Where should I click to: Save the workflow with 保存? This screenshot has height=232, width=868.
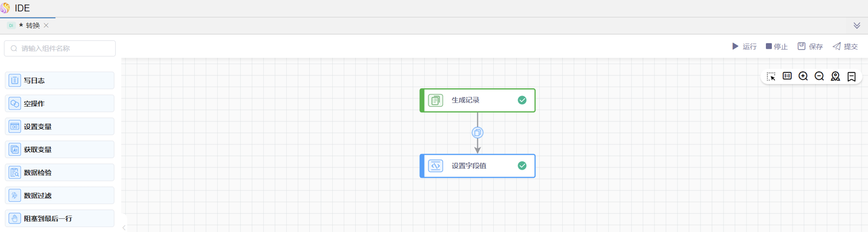click(x=810, y=47)
